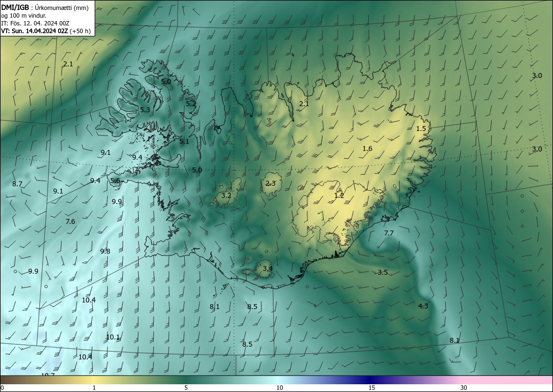553x392 pixels.
Task: Click the '0' tick on the colour scale
Action: 2,388
